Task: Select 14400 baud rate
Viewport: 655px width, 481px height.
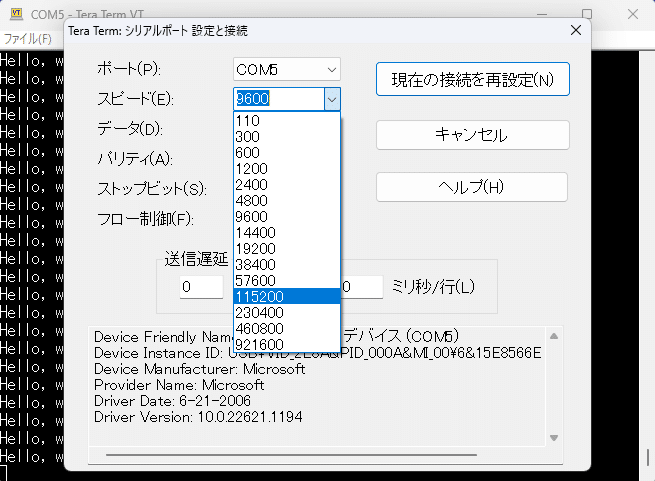Action: pyautogui.click(x=287, y=233)
